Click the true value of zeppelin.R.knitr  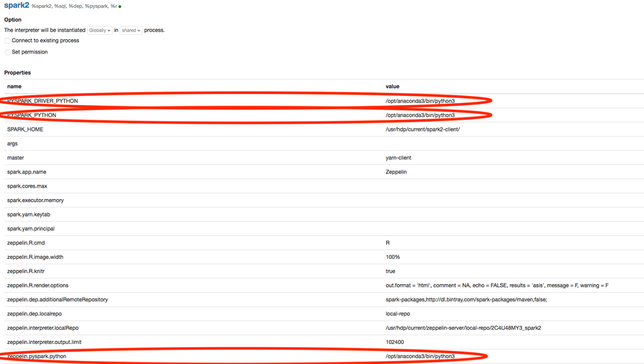390,271
